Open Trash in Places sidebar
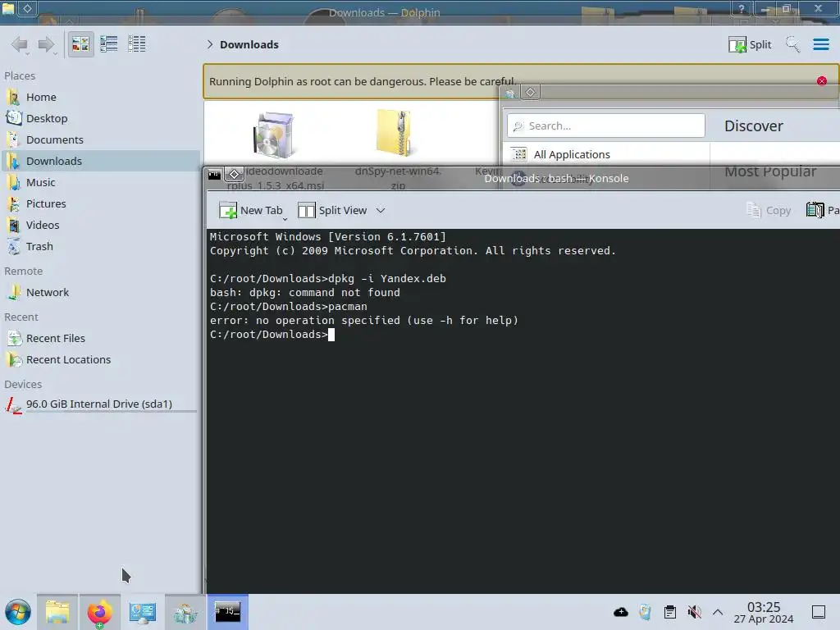This screenshot has height=630, width=840. coord(100,247)
